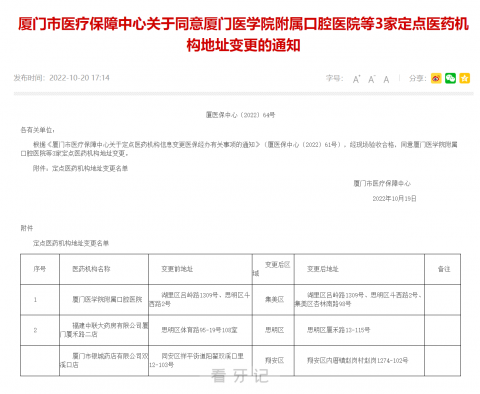Select 厦门医学院附属口腔医院 table cell
This screenshot has height=394, width=480.
coord(104,300)
